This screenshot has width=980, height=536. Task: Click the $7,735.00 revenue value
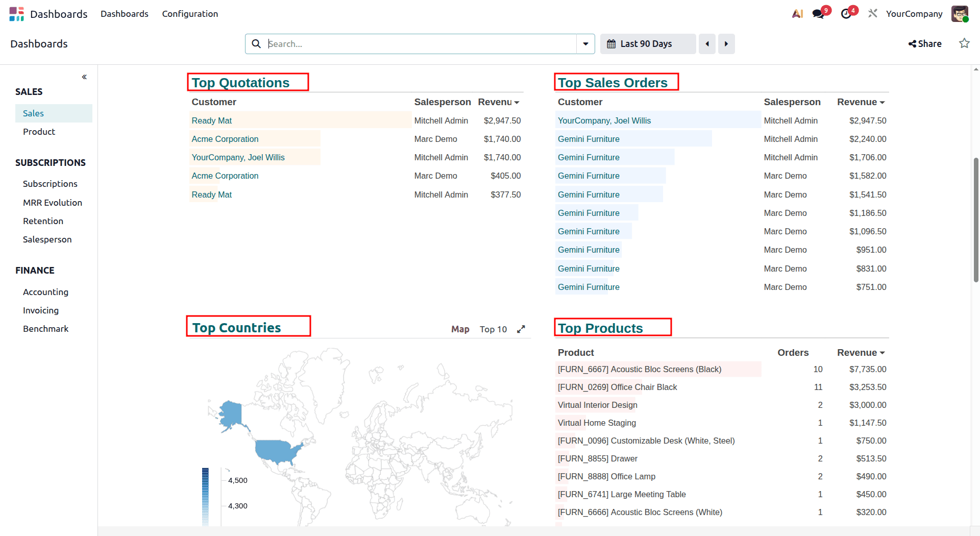(868, 369)
